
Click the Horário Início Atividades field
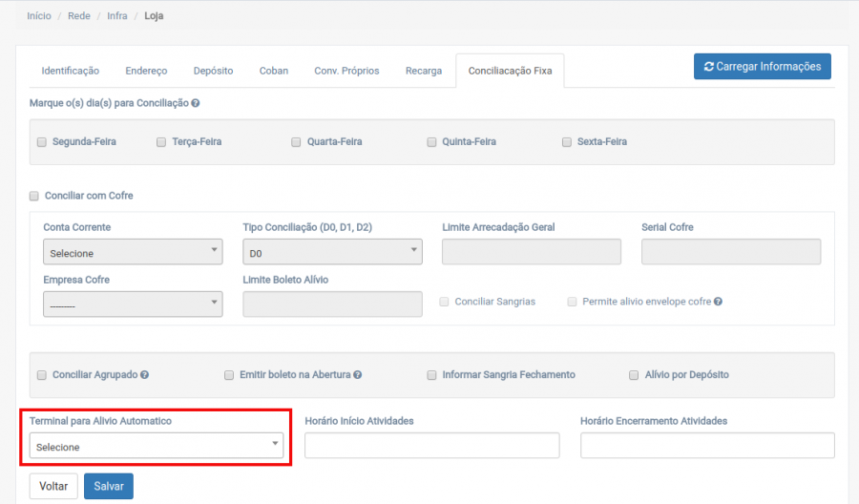(x=431, y=446)
